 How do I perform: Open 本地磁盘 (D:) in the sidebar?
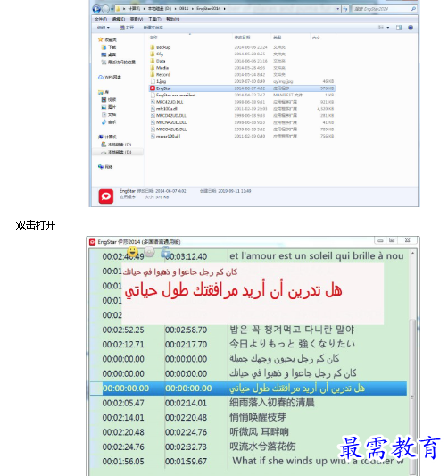pos(116,152)
